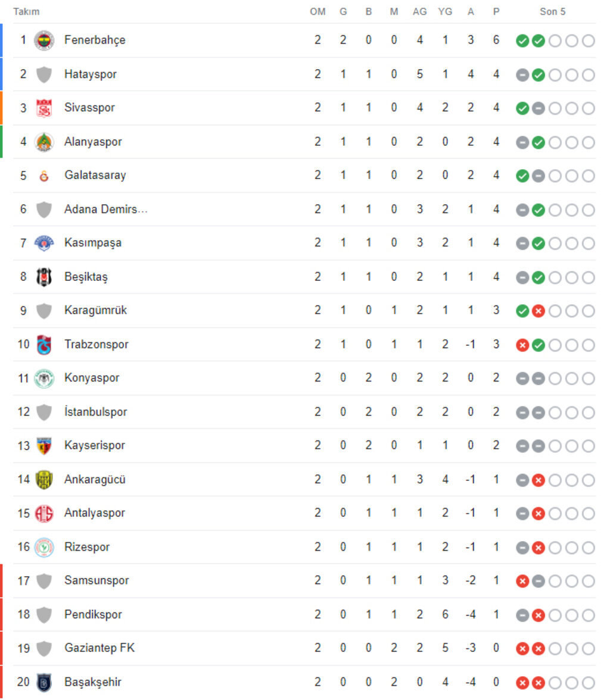The height and width of the screenshot is (700, 610).
Task: Click the Ankaragücü crest icon
Action: coord(44,479)
